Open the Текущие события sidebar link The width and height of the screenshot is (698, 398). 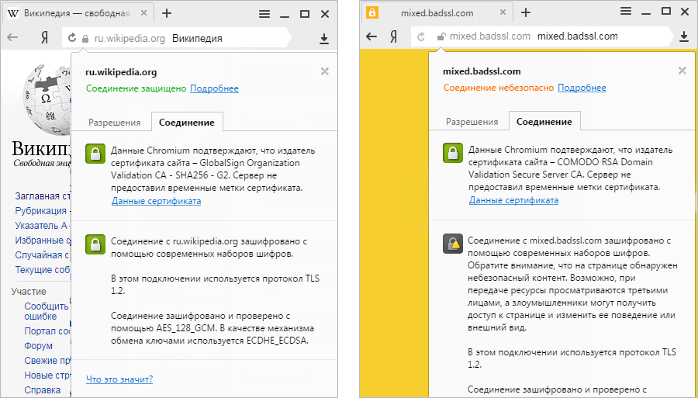pyautogui.click(x=43, y=270)
